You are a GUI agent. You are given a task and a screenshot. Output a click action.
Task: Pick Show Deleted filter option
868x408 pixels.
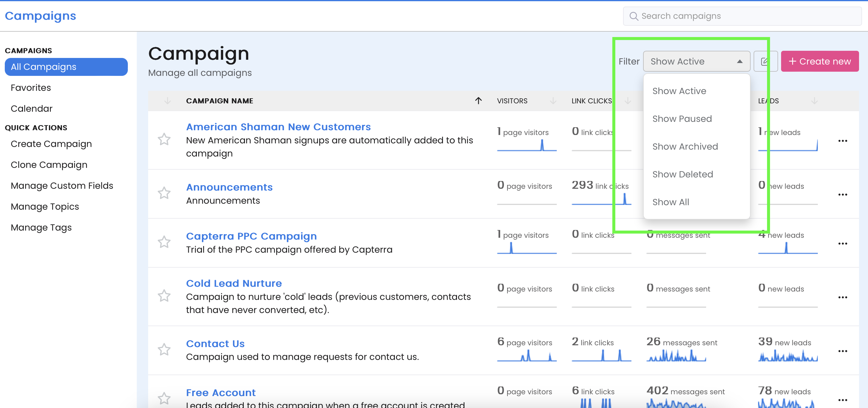pos(697,174)
